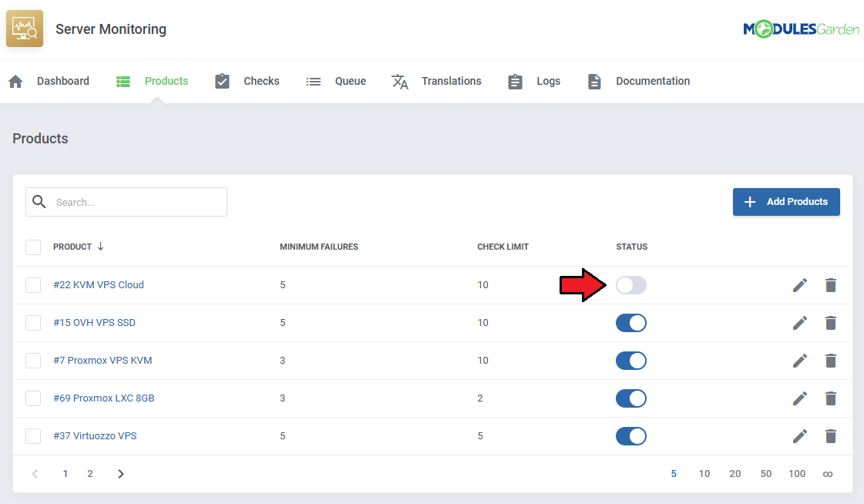Click the STATUS column header
This screenshot has height=504, width=864.
pos(631,247)
